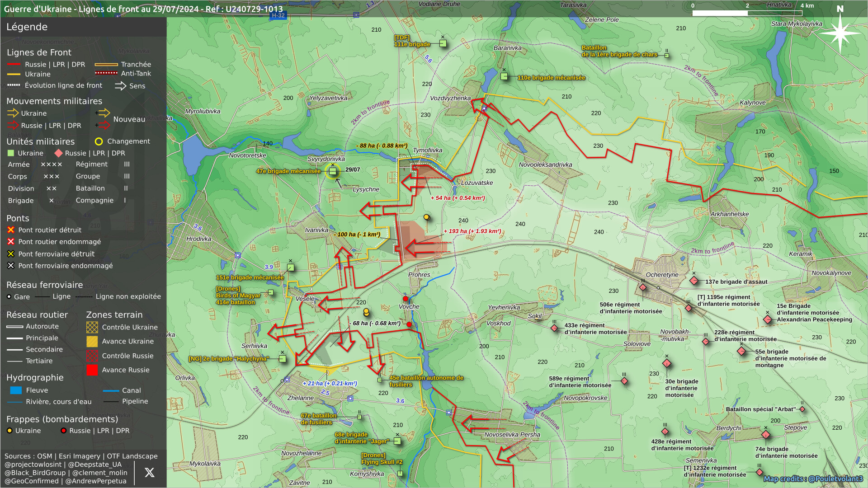This screenshot has width=868, height=488.
Task: Click the north compass star icon
Action: pyautogui.click(x=840, y=33)
